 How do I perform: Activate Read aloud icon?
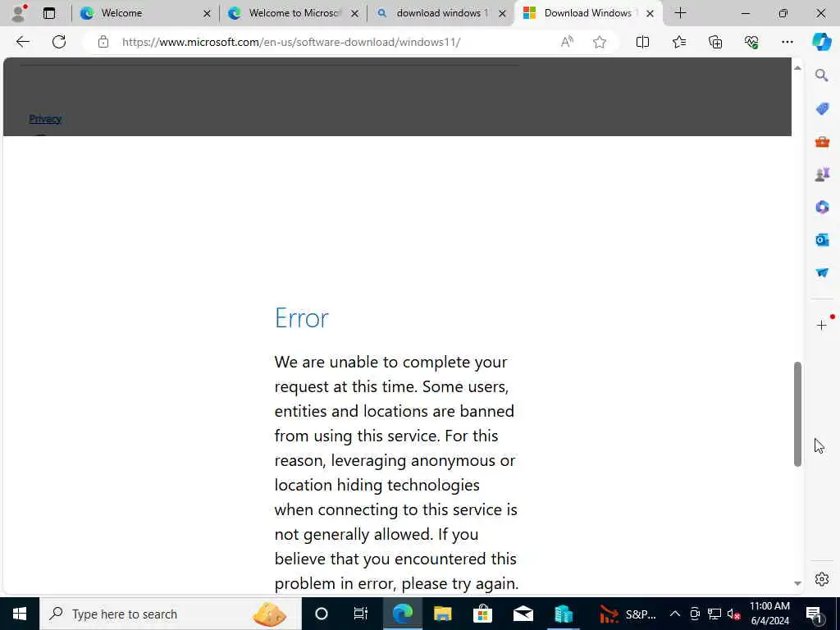pyautogui.click(x=567, y=42)
